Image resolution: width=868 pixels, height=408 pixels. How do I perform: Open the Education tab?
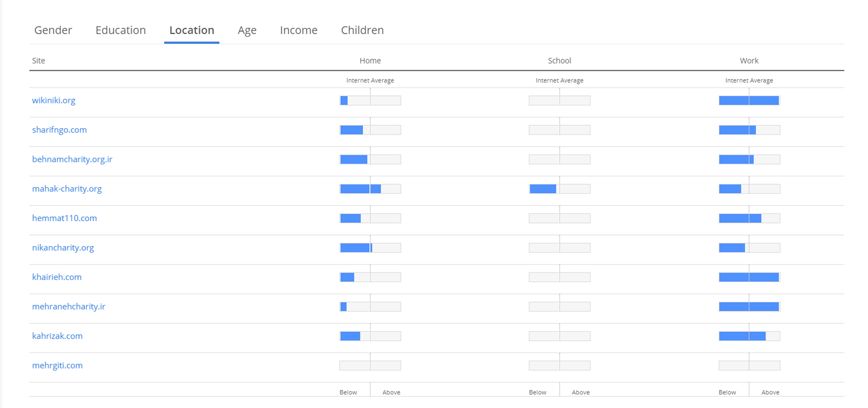(x=120, y=30)
